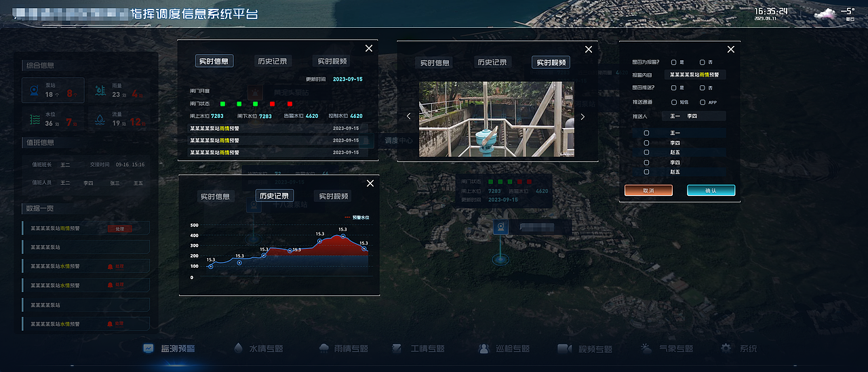Click the 水情专题 water drop icon

pyautogui.click(x=238, y=348)
